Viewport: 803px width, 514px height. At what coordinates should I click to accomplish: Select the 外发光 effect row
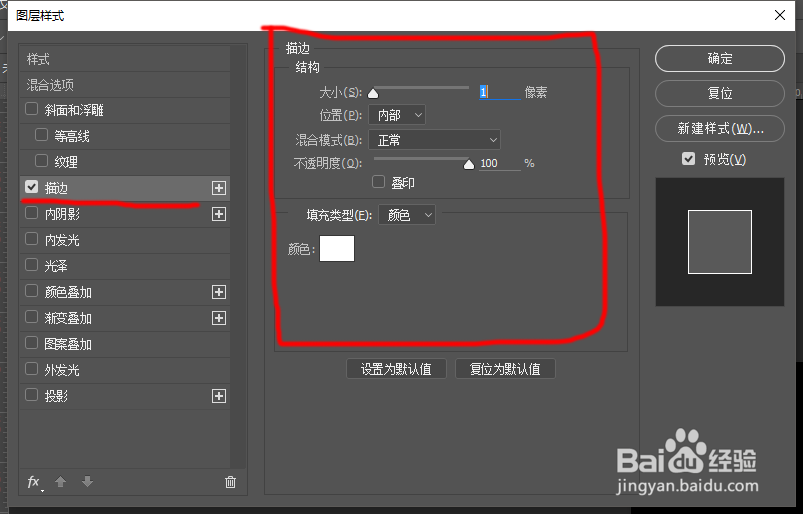point(125,370)
